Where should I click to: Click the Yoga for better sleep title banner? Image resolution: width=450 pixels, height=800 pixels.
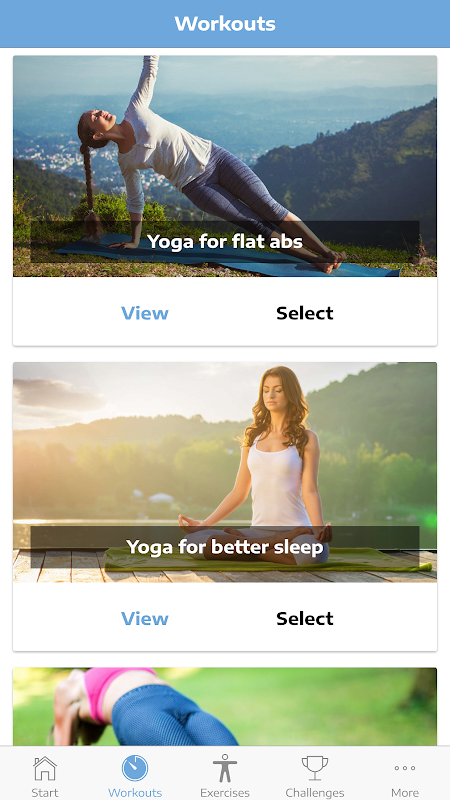coord(225,547)
